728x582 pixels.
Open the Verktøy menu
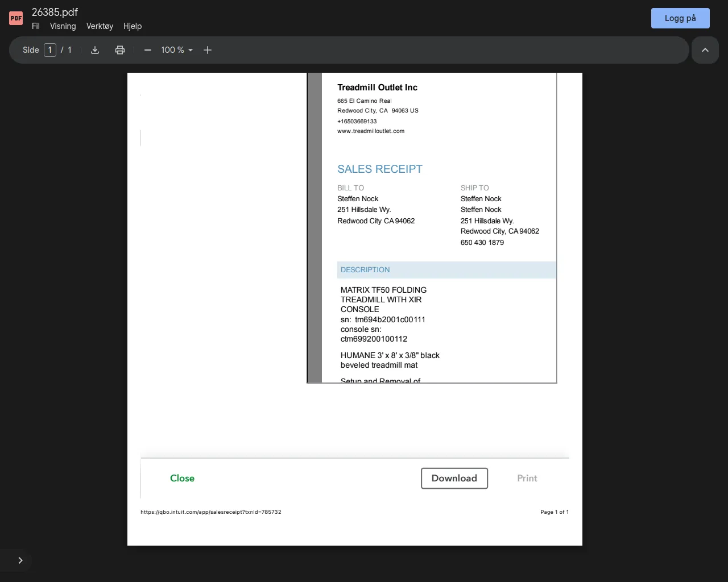(100, 26)
